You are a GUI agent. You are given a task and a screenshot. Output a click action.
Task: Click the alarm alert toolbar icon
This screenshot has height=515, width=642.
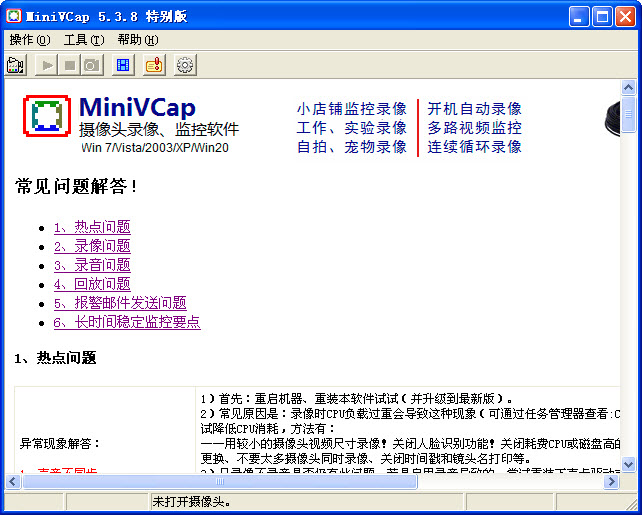[154, 65]
